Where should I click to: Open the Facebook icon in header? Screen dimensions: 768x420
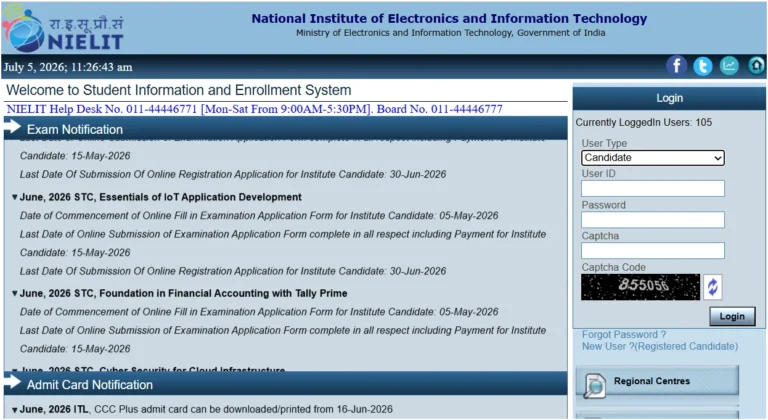(676, 66)
